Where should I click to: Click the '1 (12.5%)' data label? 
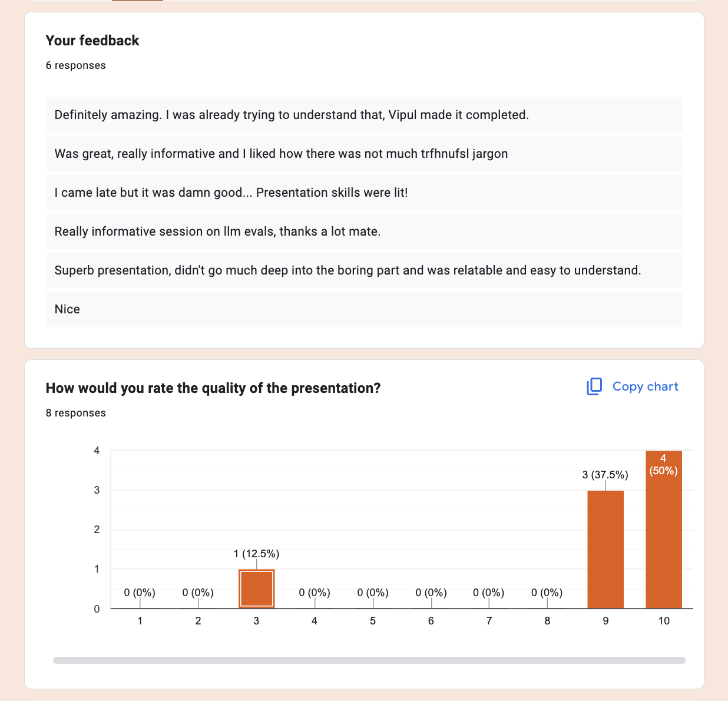(x=256, y=554)
